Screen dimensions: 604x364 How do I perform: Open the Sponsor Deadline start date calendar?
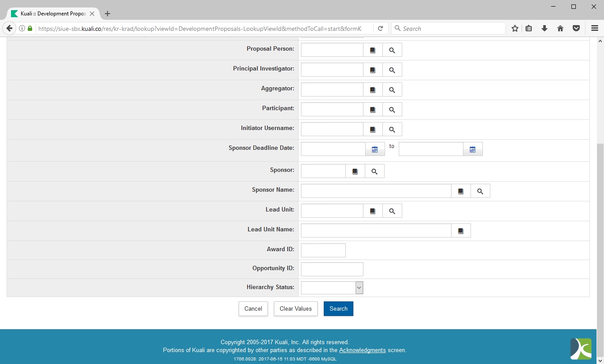[x=375, y=149]
